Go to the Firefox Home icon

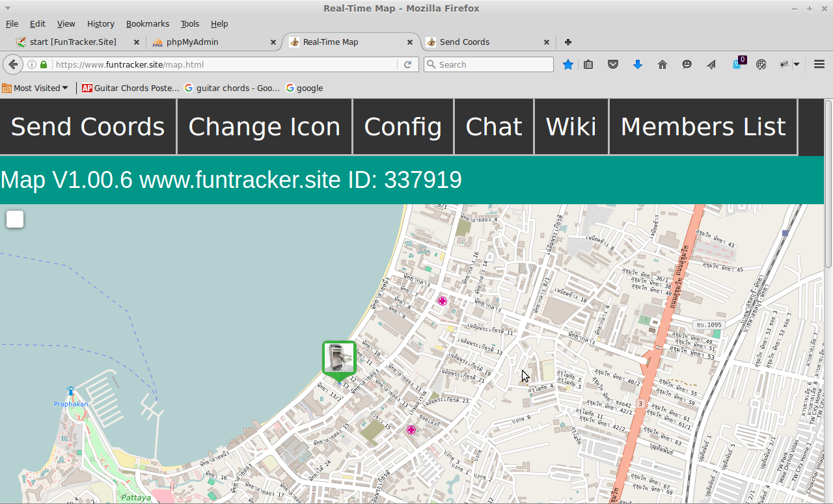click(x=662, y=64)
